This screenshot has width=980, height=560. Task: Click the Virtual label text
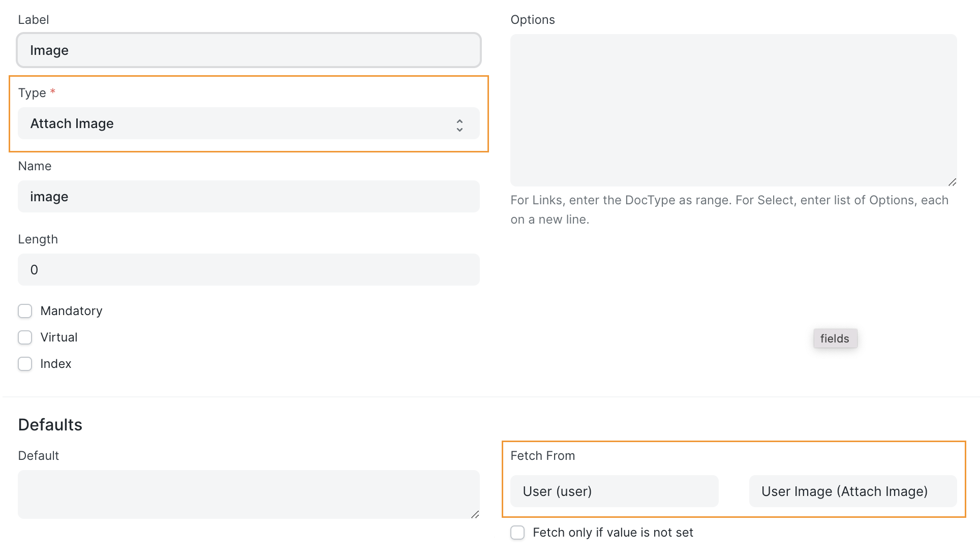point(59,337)
